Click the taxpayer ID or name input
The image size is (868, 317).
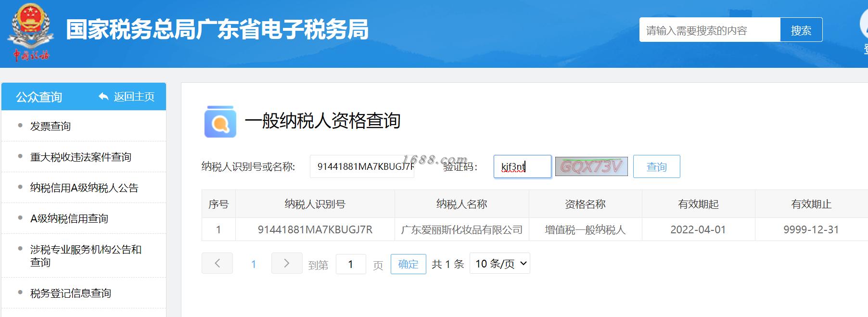(362, 166)
